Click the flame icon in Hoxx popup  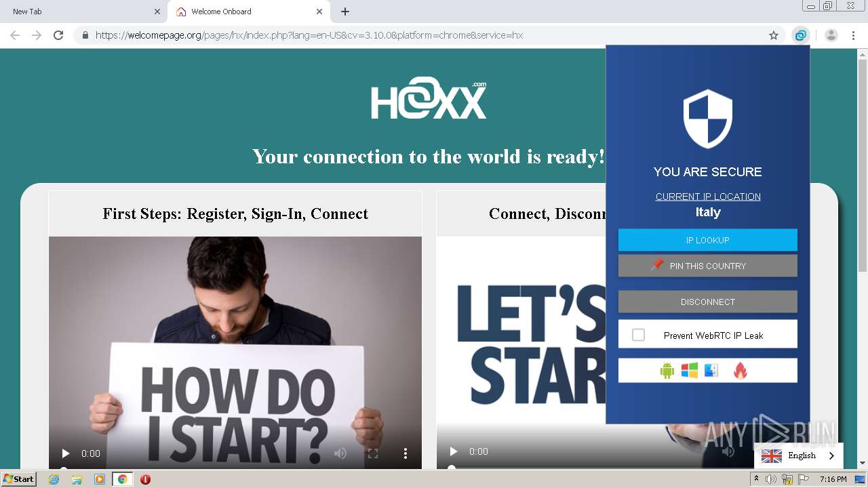click(741, 371)
